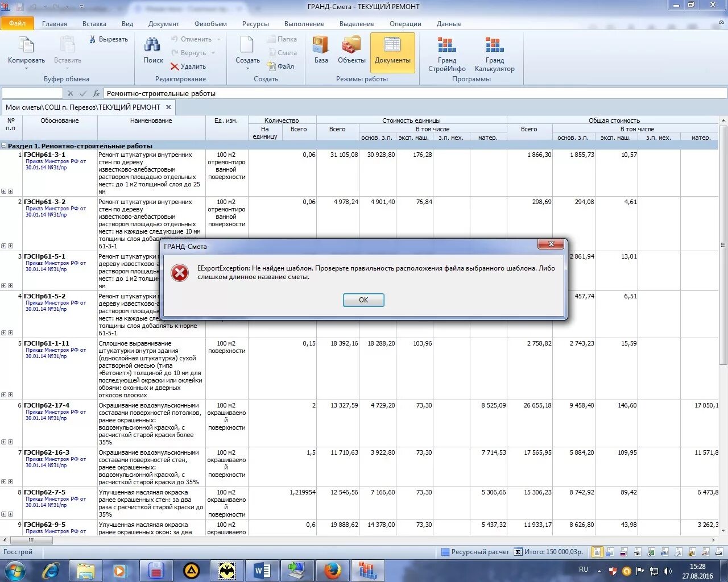728x582 pixels.
Task: Toggle the flag-striped document status bar icon
Action: pyautogui.click(x=624, y=552)
